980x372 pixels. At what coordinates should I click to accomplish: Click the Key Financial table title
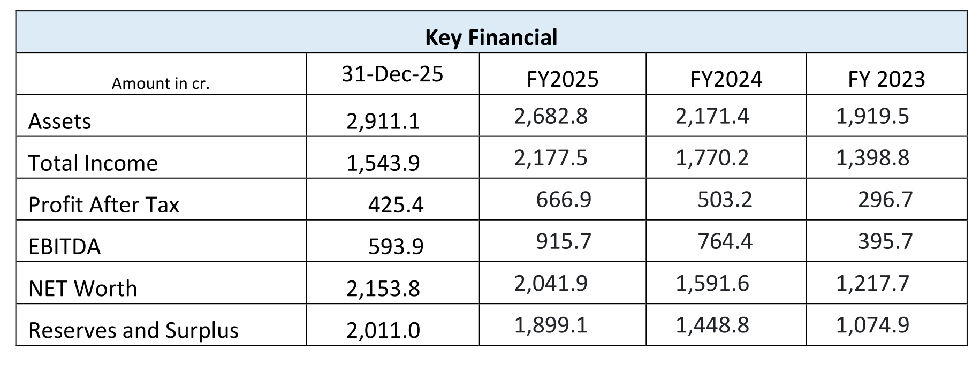click(x=491, y=37)
